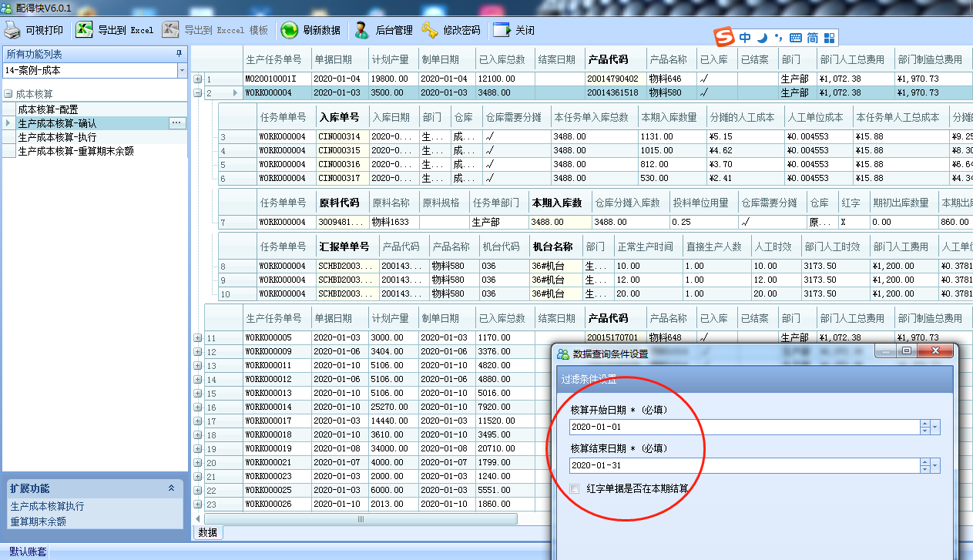Click the 导出到 Excel icon
This screenshot has height=560, width=973.
(85, 30)
